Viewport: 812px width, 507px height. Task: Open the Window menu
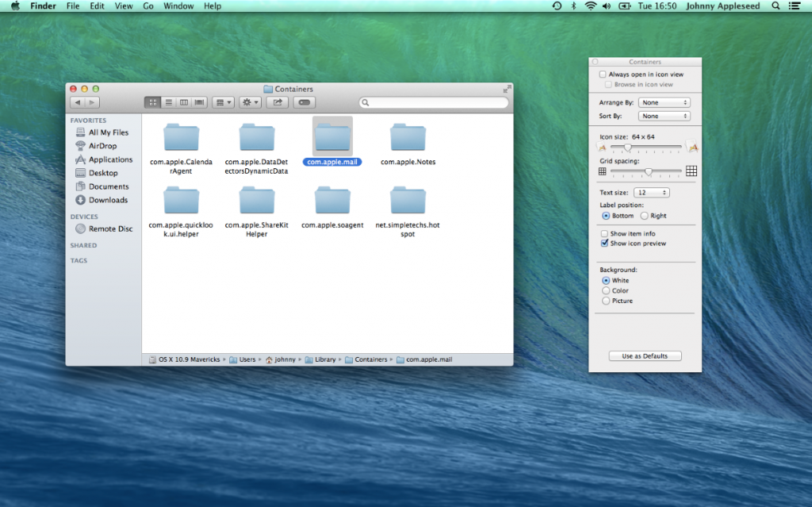click(178, 6)
